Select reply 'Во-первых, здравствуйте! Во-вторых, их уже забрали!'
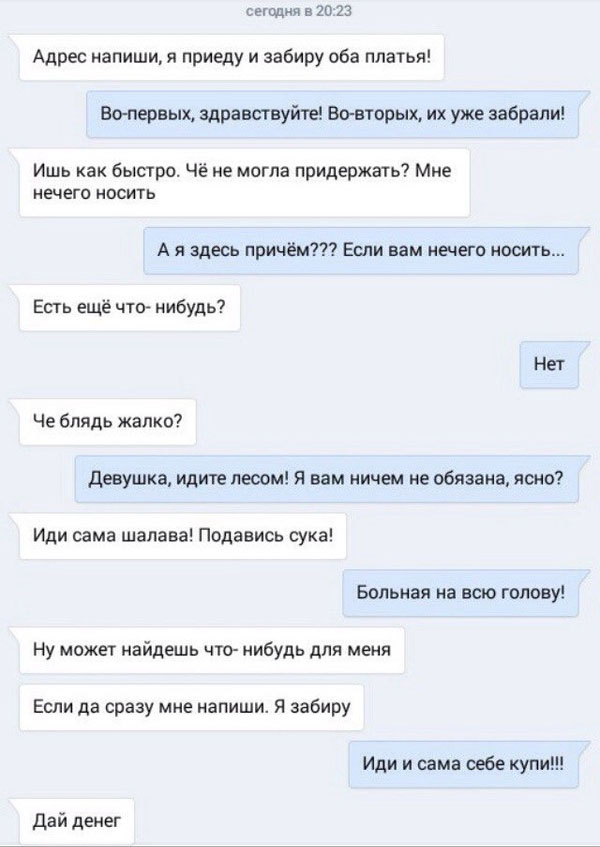Image resolution: width=600 pixels, height=847 pixels. click(333, 115)
